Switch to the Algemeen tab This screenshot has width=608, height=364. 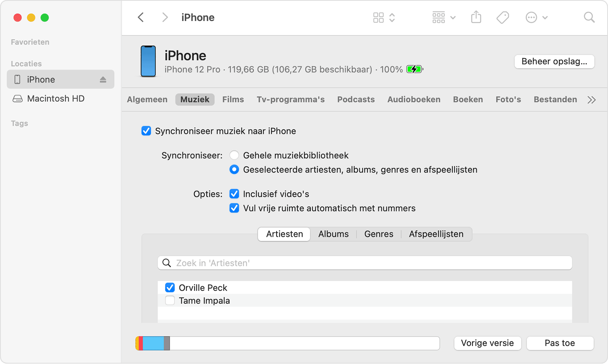[x=147, y=99]
